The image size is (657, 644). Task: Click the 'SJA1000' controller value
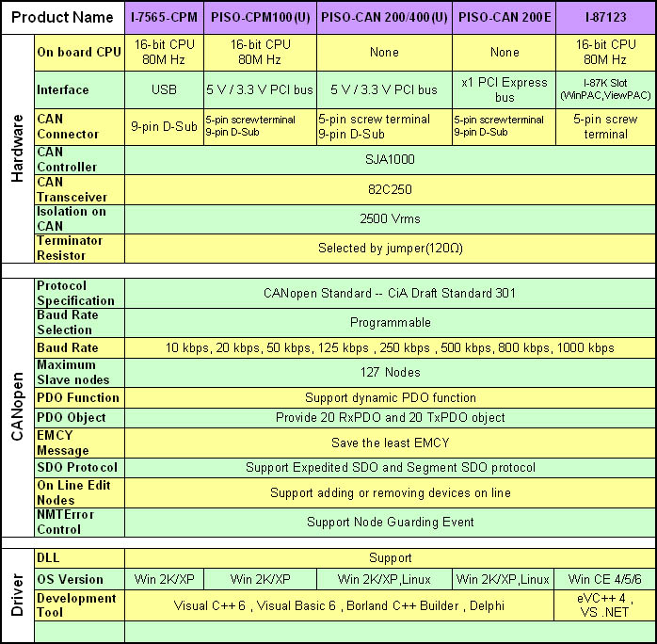[390, 160]
